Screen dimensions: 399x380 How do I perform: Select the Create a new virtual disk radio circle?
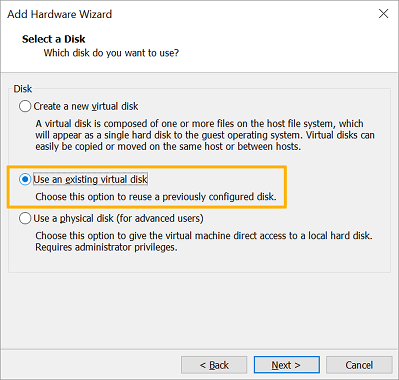click(x=25, y=106)
